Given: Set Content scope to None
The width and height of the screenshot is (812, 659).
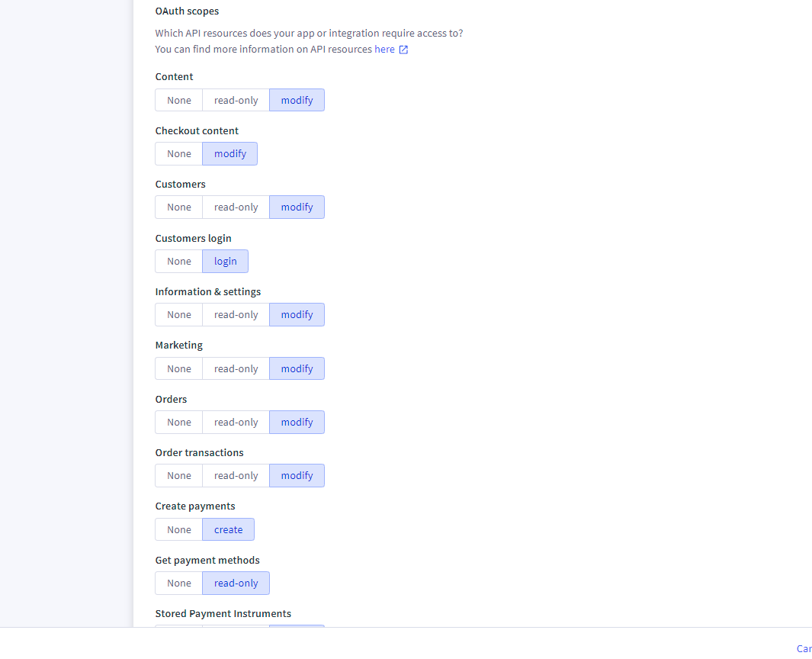Looking at the screenshot, I should pyautogui.click(x=178, y=100).
